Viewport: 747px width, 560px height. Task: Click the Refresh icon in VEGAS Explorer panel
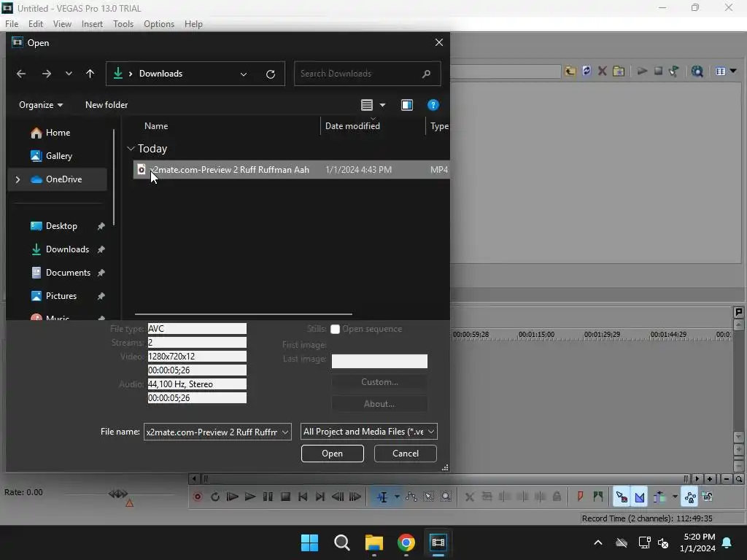(x=587, y=71)
